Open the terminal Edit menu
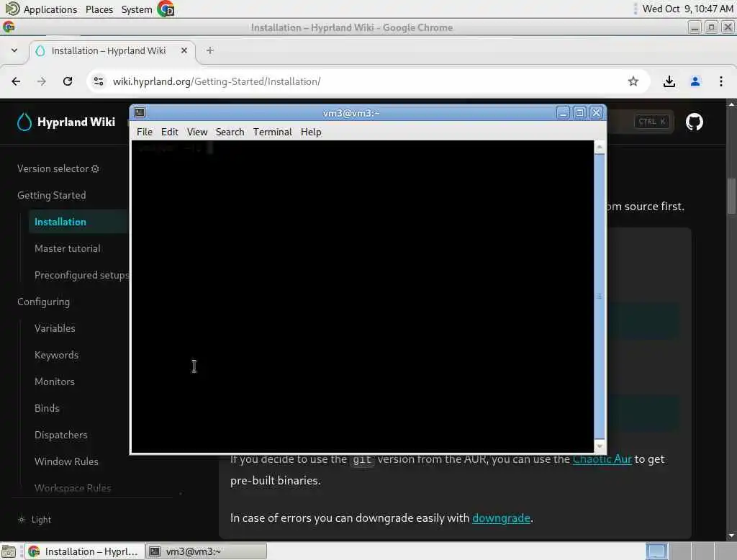The width and height of the screenshot is (737, 560). point(169,132)
